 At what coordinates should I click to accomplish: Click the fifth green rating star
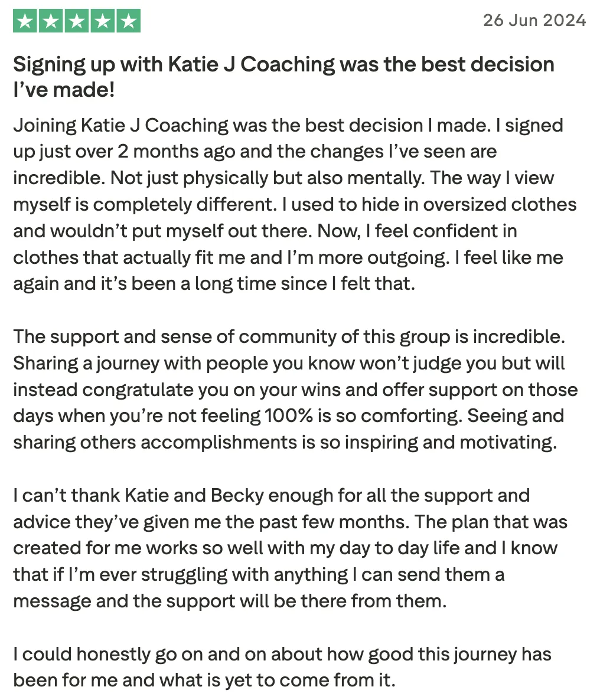[128, 22]
